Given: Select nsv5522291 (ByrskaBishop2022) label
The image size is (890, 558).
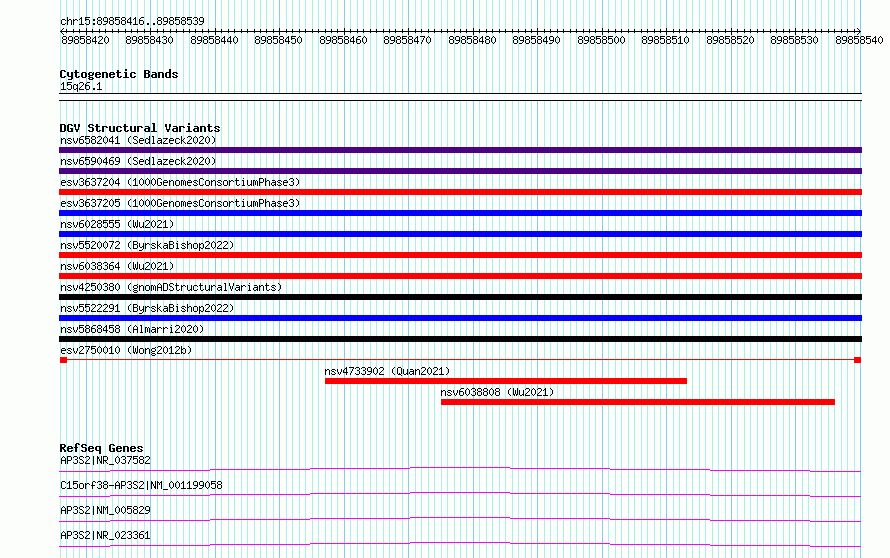Looking at the screenshot, I should [147, 308].
